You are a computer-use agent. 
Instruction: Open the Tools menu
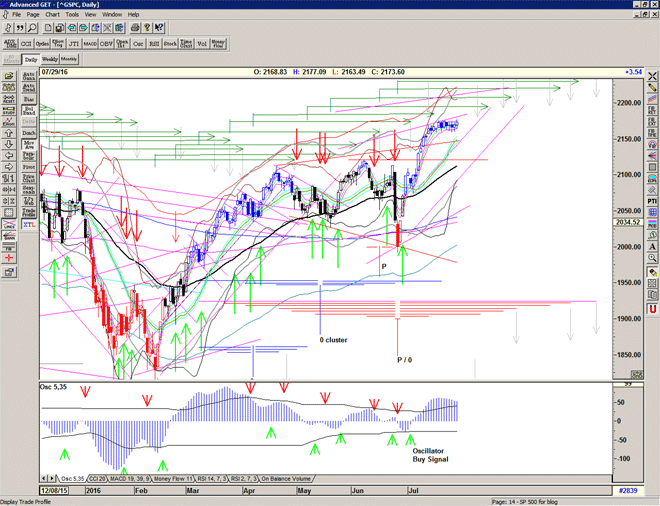tap(72, 15)
